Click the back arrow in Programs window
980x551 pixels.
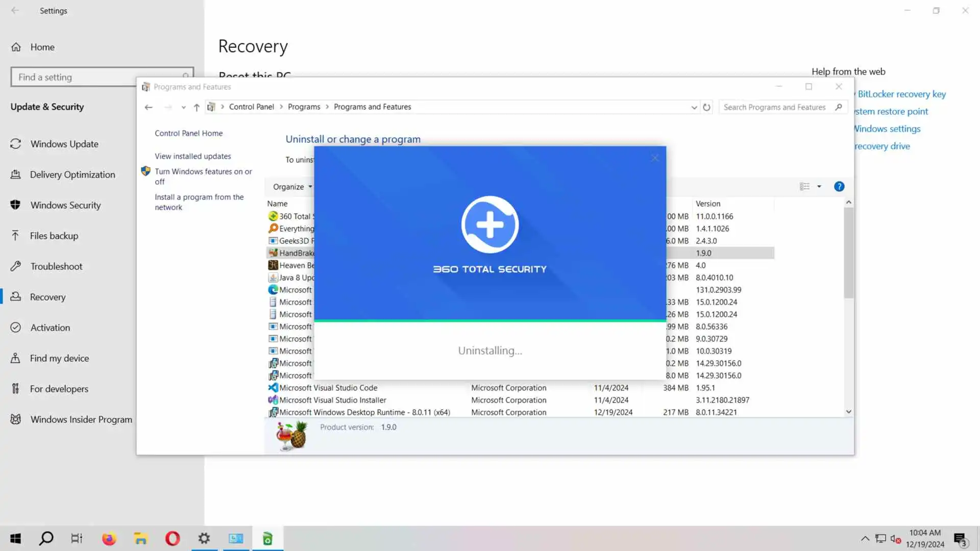149,107
